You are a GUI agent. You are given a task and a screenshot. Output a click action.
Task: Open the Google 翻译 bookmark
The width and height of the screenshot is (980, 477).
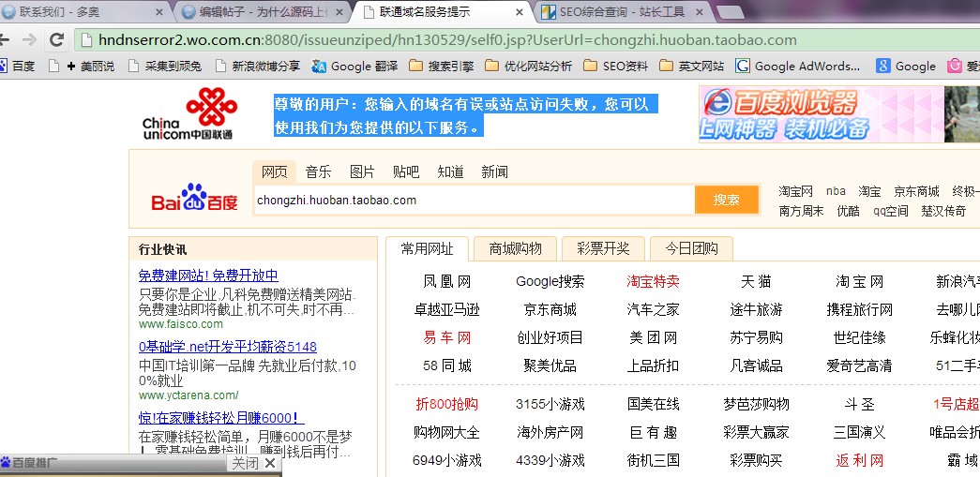coord(355,67)
